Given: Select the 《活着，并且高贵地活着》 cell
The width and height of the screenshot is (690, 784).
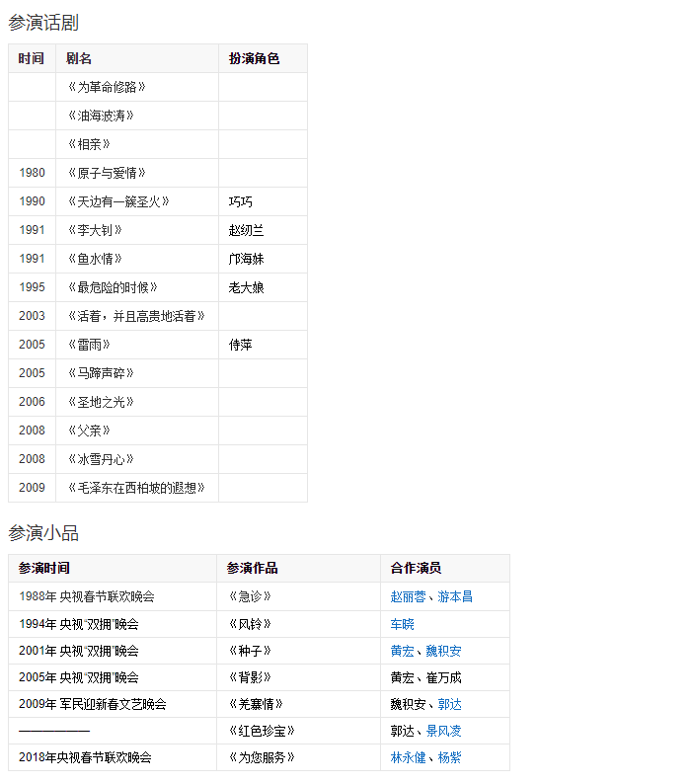Looking at the screenshot, I should [135, 316].
